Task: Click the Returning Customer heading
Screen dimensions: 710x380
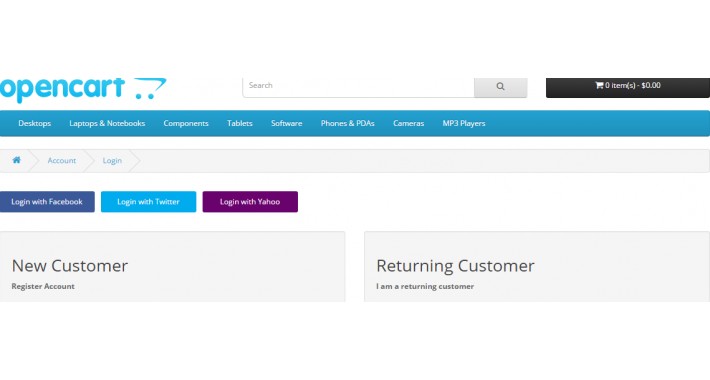Action: pyautogui.click(x=455, y=266)
